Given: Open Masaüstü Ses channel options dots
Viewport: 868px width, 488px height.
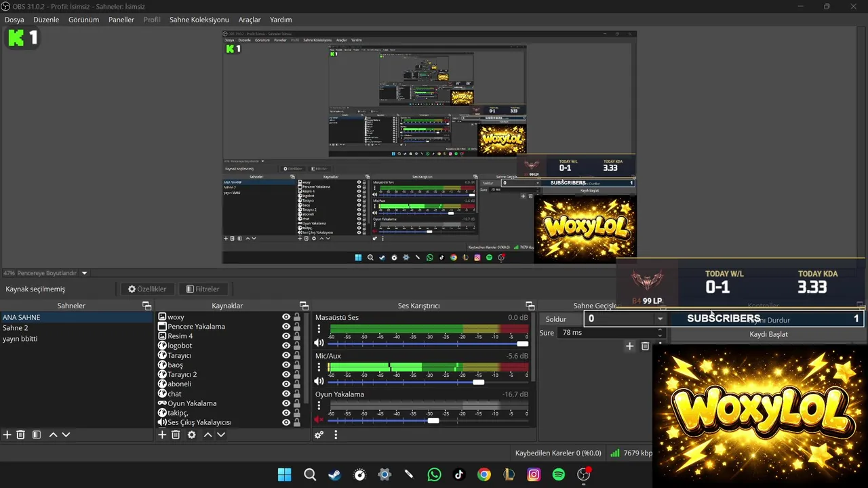Looking at the screenshot, I should point(319,329).
